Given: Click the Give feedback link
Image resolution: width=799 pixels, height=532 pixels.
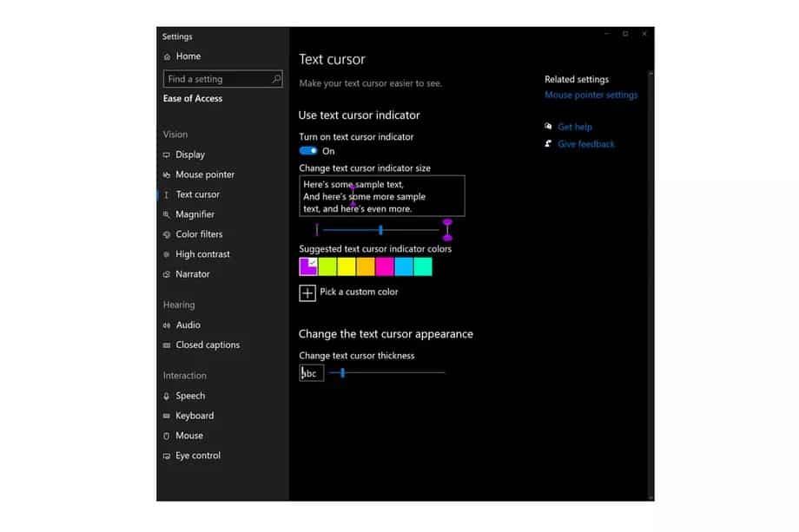Looking at the screenshot, I should click(585, 144).
